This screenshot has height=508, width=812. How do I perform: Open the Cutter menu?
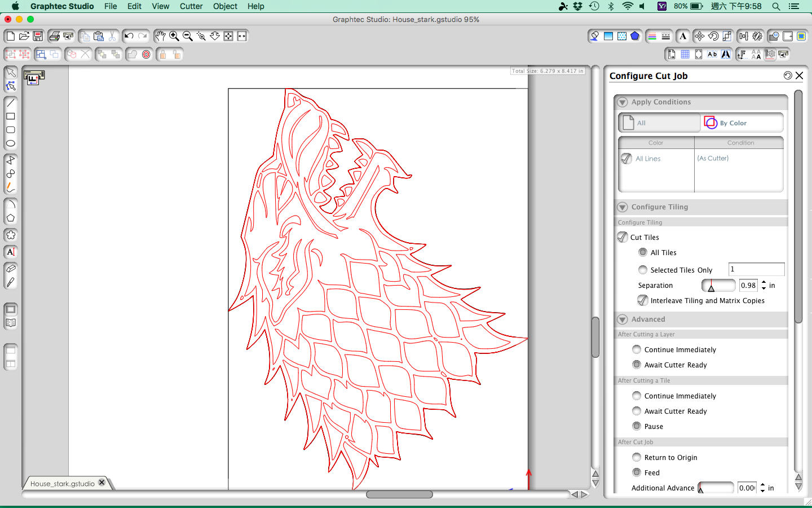click(191, 6)
